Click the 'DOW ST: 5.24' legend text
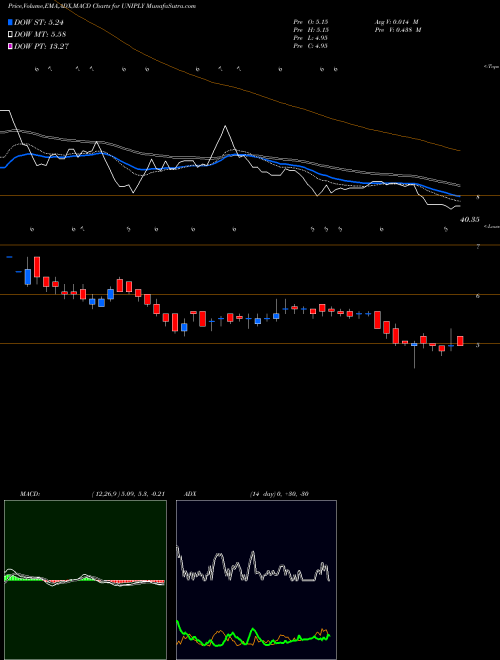 (40, 23)
